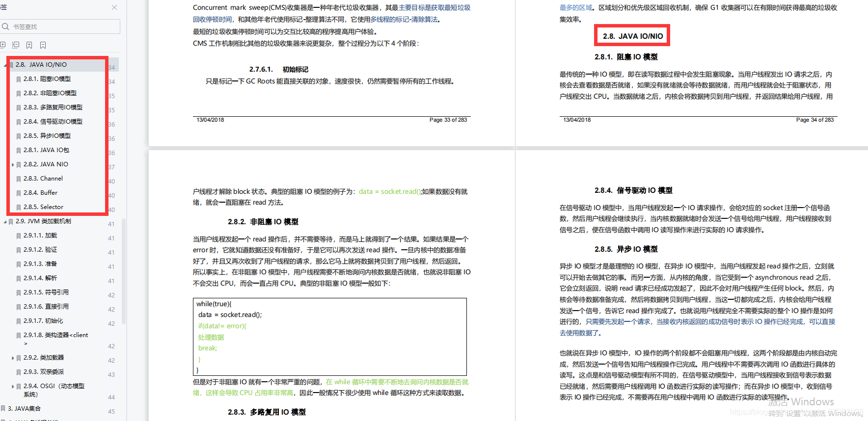
Task: Click bookmark panel vertical scrollbar
Action: (x=124, y=271)
